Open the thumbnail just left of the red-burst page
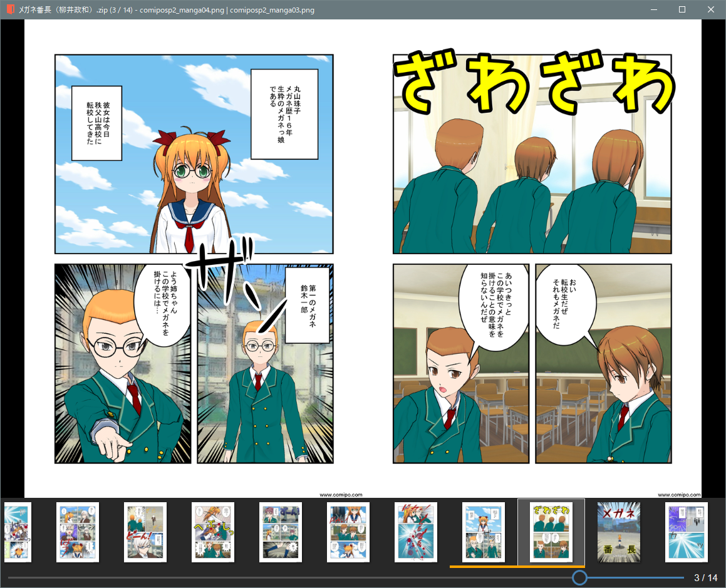Viewport: 726px width, 588px height. pyautogui.click(x=348, y=532)
